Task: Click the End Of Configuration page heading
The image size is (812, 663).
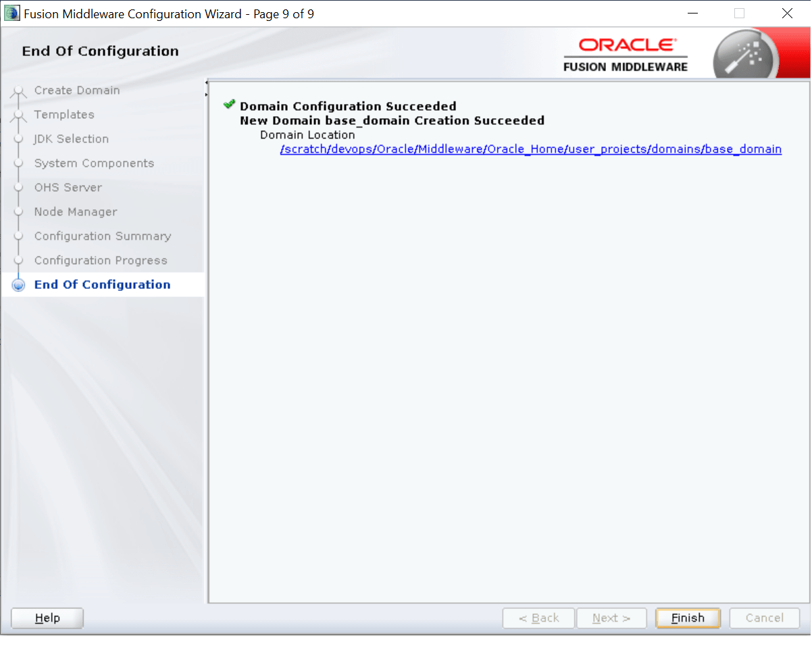Action: (100, 51)
